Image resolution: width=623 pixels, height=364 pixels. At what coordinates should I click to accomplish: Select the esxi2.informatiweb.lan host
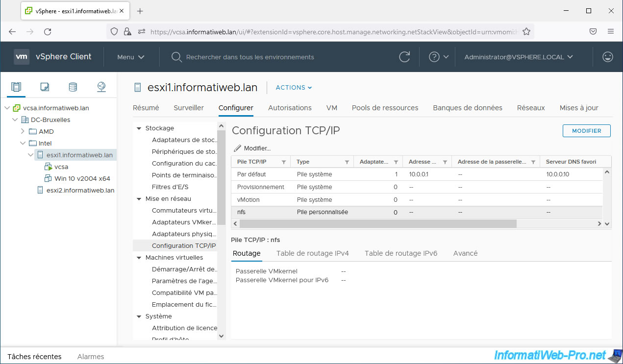(x=80, y=190)
